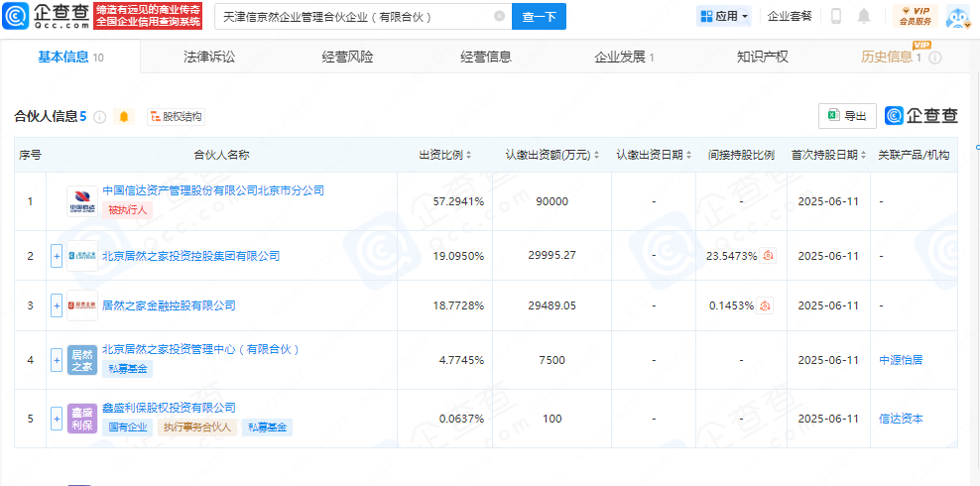Expand row 2 北京居然之家投资控股集团 with plus

coord(57,256)
